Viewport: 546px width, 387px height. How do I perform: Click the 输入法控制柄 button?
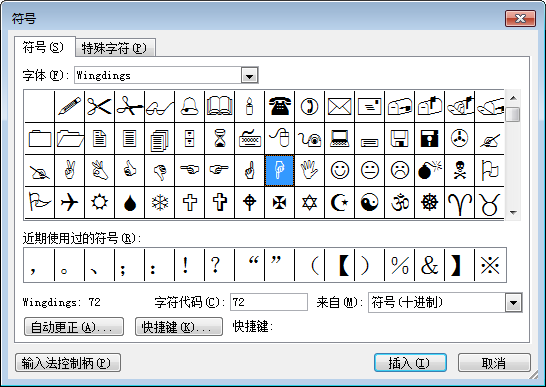[x=68, y=363]
